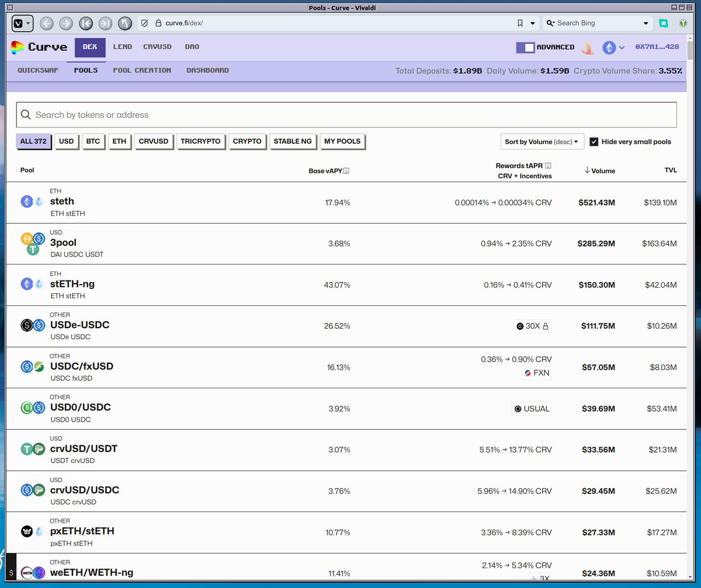The height and width of the screenshot is (588, 701).
Task: Open Rewards tAPR info icon
Action: click(x=549, y=166)
